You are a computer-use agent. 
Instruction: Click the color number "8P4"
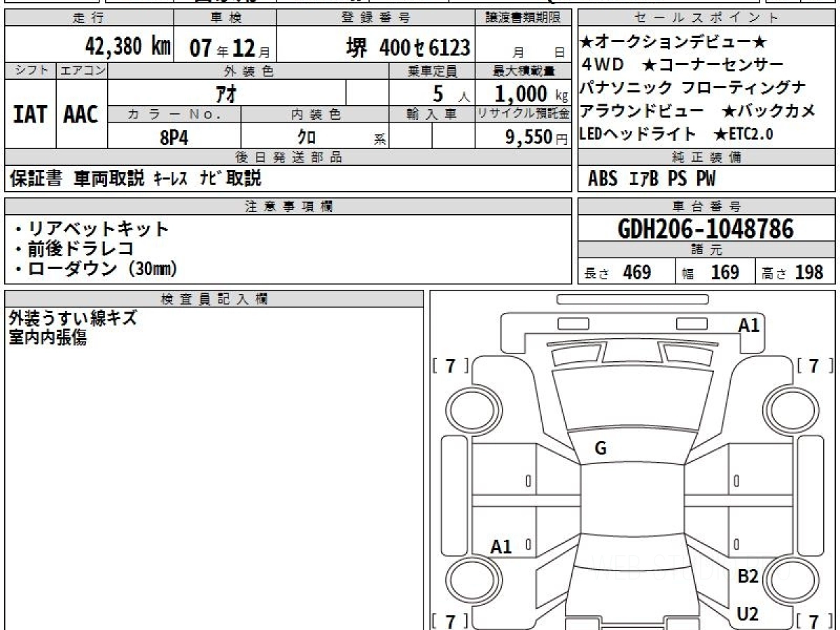pos(174,136)
